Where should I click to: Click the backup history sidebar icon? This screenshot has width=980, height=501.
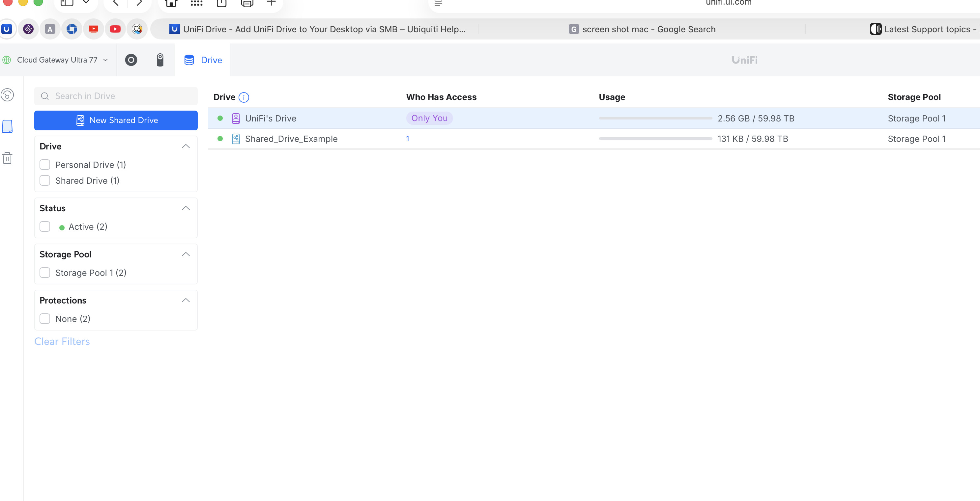[x=7, y=95]
